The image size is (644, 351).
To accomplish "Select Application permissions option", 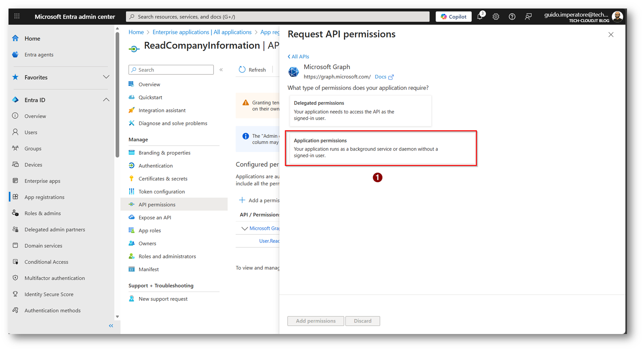I will click(381, 148).
